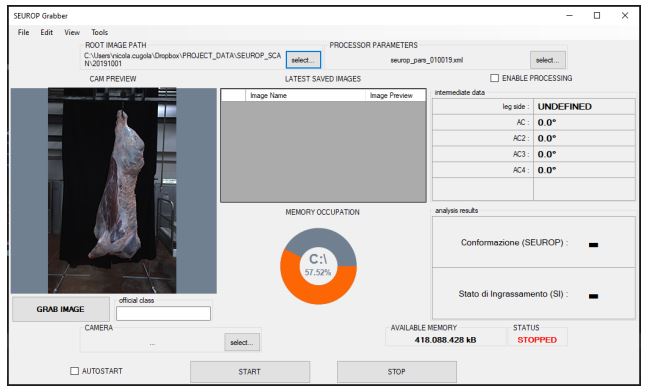The height and width of the screenshot is (392, 648).
Task: Toggle the AUTOSTART checkbox
Action: click(x=74, y=371)
